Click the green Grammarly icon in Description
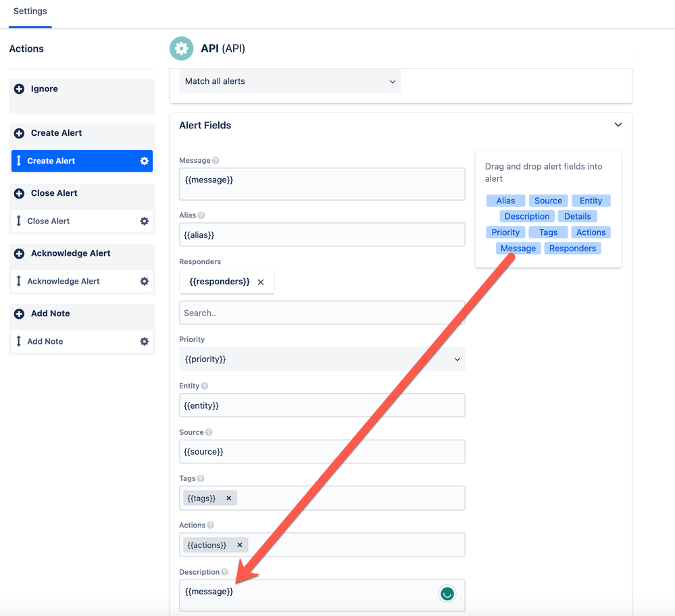This screenshot has height=616, width=675. pyautogui.click(x=447, y=594)
